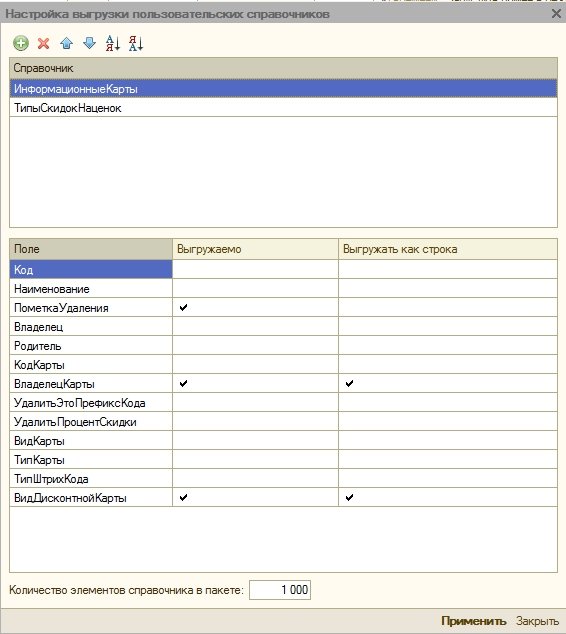
Task: Uncheck Выгружать как строка for ВладелецКарты
Action: pos(349,383)
